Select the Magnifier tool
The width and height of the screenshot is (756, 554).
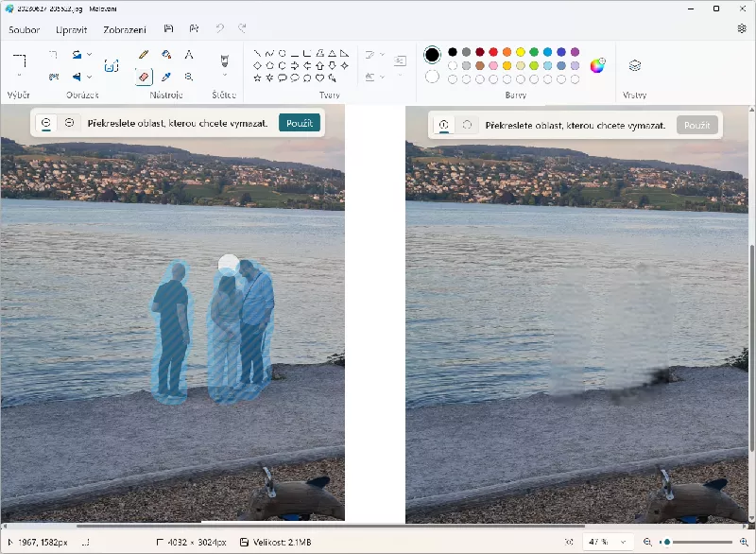tap(189, 77)
